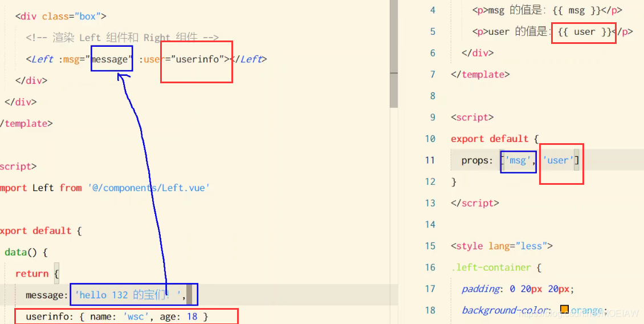Image resolution: width=644 pixels, height=324 pixels.
Task: Click the padding property on line 17
Action: click(x=480, y=289)
